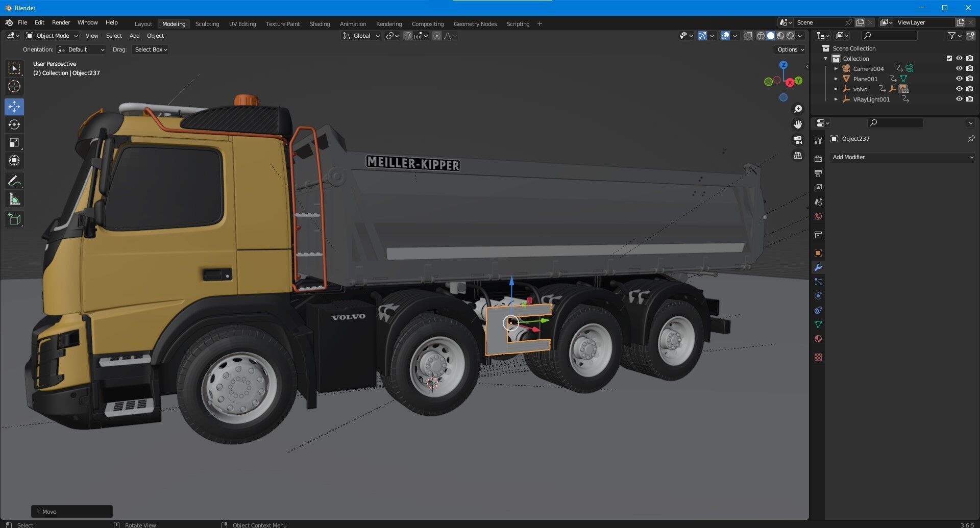Open the viewport Options dropdown

pyautogui.click(x=791, y=49)
